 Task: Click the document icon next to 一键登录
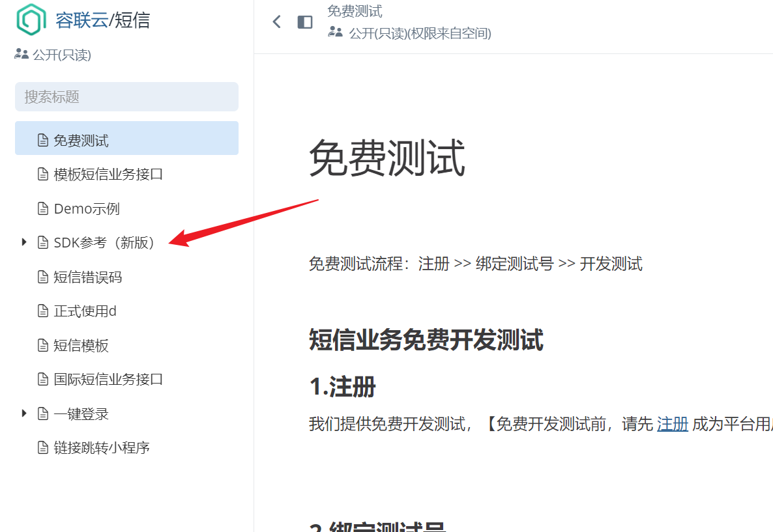point(43,413)
